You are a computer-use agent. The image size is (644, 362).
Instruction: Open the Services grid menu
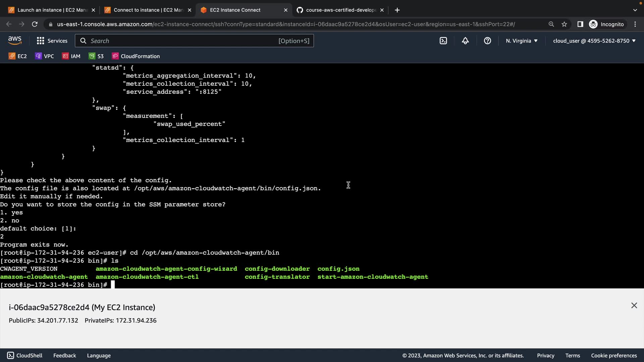pyautogui.click(x=52, y=41)
